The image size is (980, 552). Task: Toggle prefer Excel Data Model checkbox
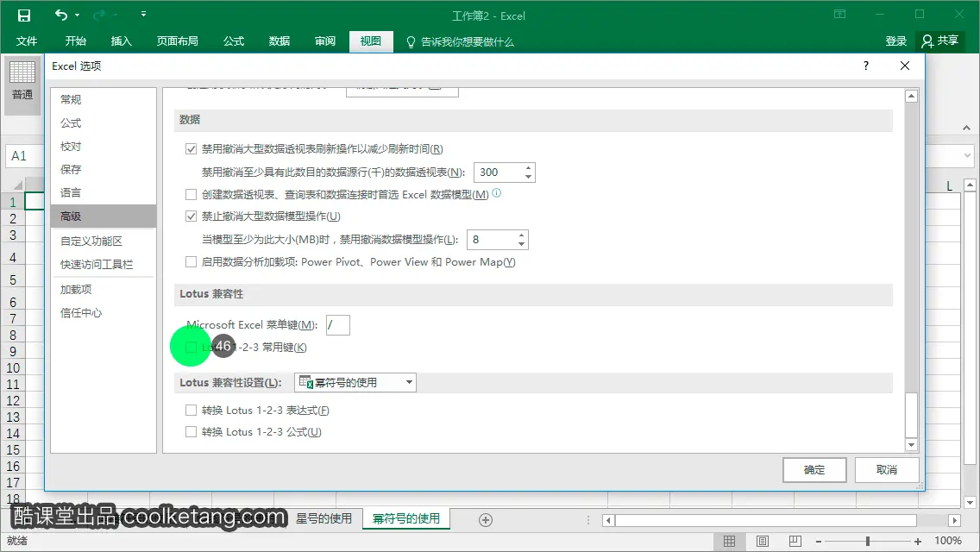[192, 194]
